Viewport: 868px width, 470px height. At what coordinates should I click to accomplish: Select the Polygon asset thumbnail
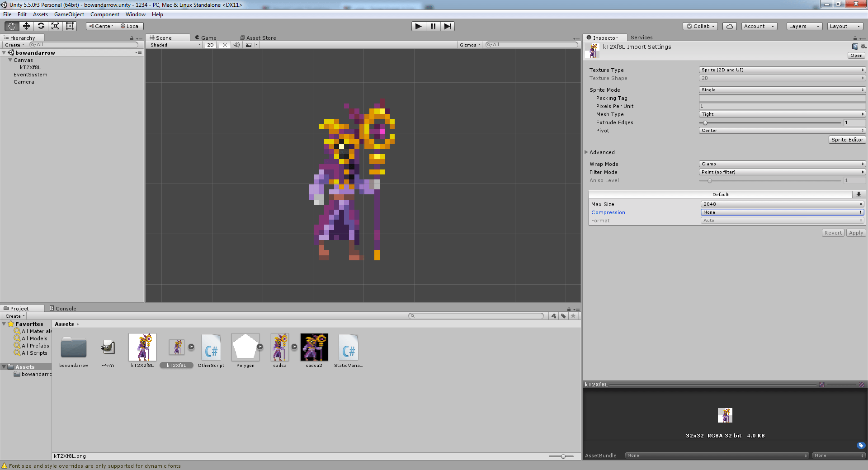[x=245, y=347]
